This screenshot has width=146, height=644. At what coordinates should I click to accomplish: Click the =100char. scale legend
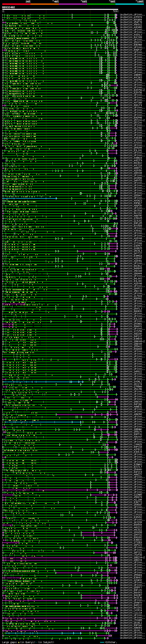(109, 642)
